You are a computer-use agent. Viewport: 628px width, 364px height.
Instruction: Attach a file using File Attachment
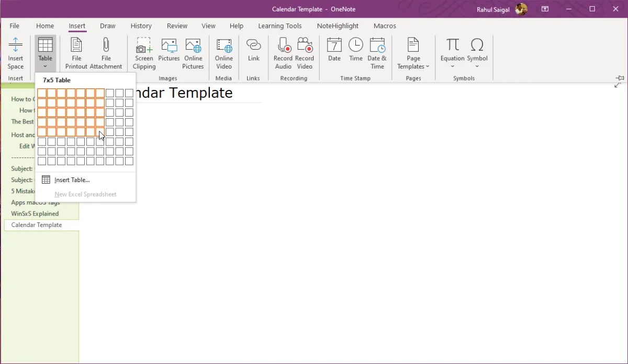(x=106, y=52)
